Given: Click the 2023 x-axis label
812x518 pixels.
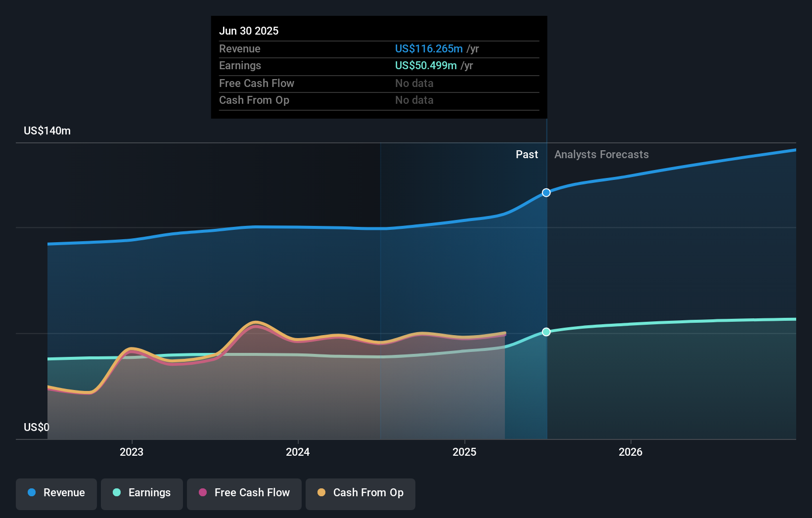Looking at the screenshot, I should (x=132, y=452).
